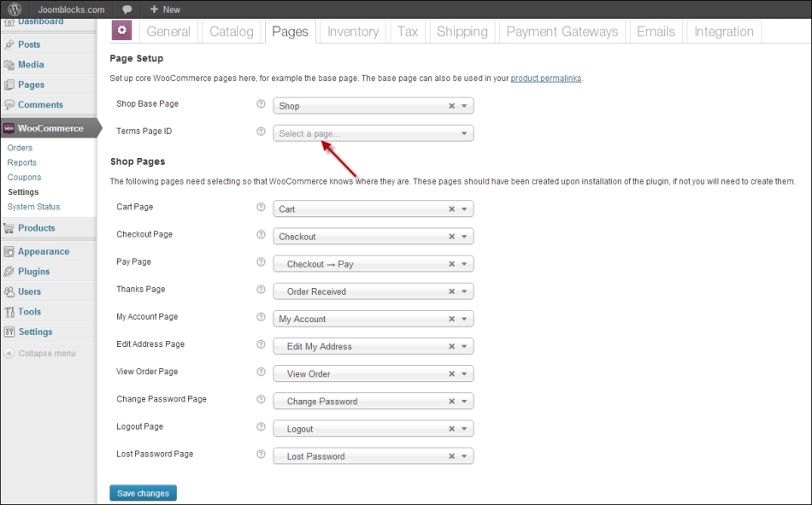The image size is (812, 505).
Task: Clear the Cart selection with X
Action: click(x=451, y=208)
